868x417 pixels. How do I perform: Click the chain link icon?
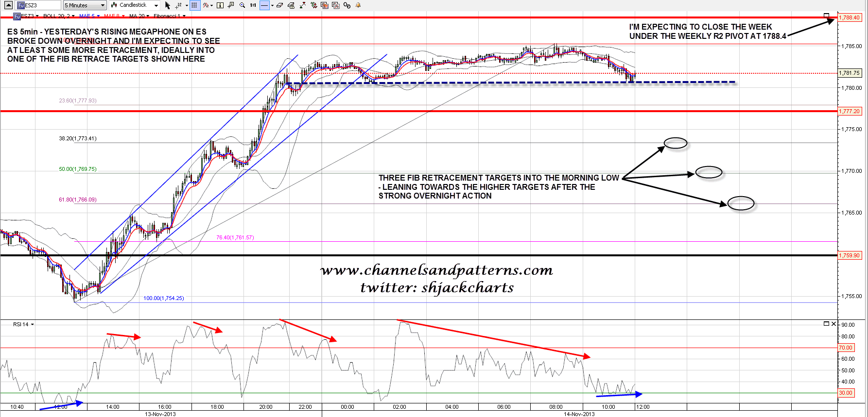(347, 5)
